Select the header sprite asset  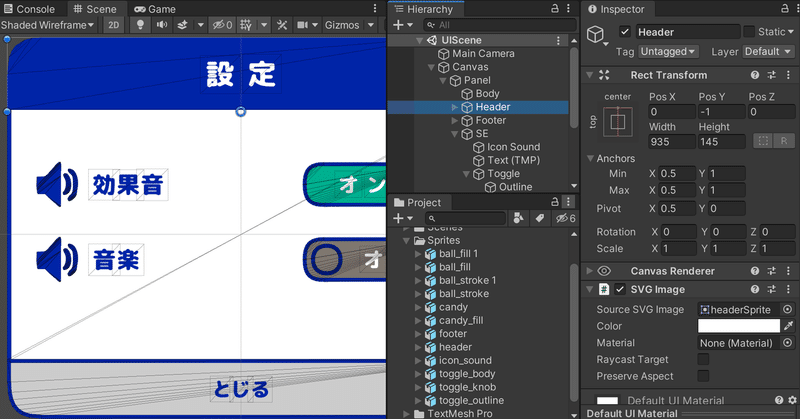click(x=448, y=347)
